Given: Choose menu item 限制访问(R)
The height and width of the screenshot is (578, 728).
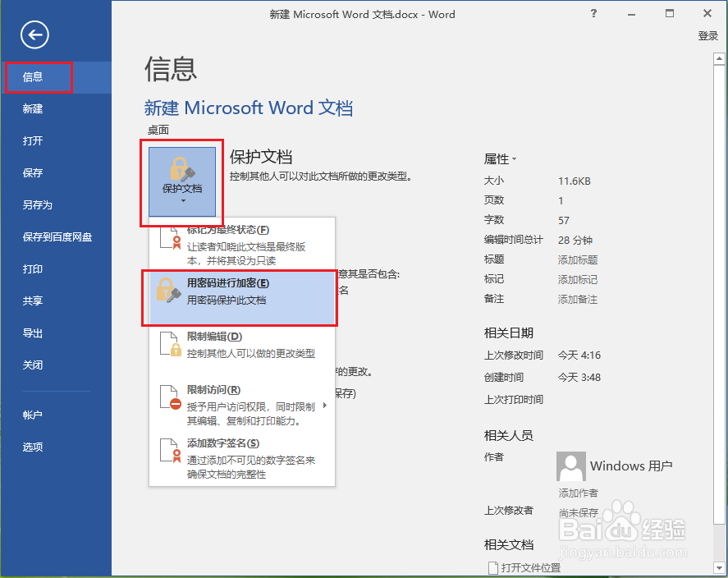Looking at the screenshot, I should click(x=242, y=405).
